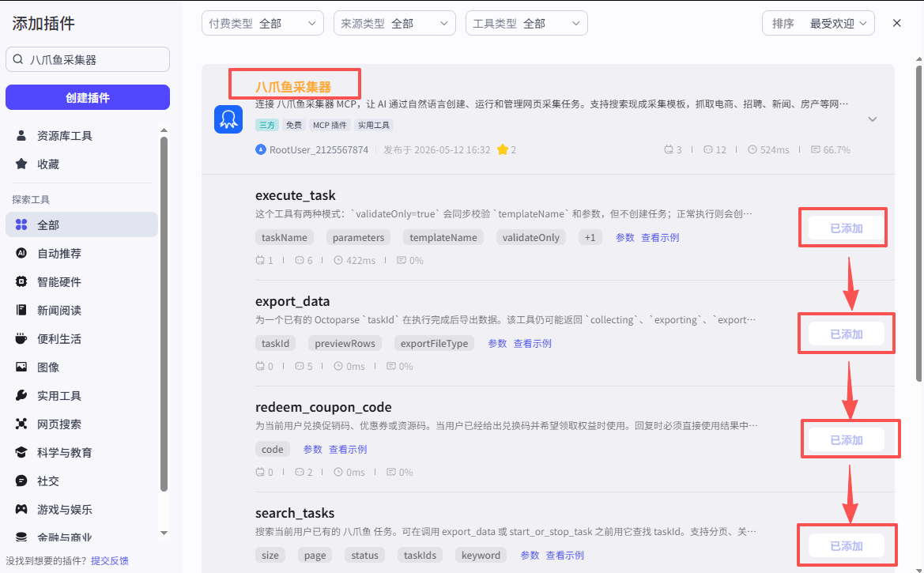The height and width of the screenshot is (573, 924).
Task: Click the 智能硬件 chip icon
Action: [21, 282]
